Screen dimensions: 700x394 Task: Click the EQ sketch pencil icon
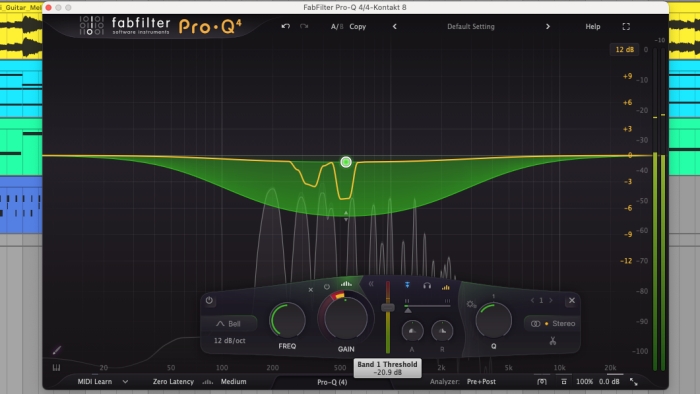pyautogui.click(x=57, y=350)
